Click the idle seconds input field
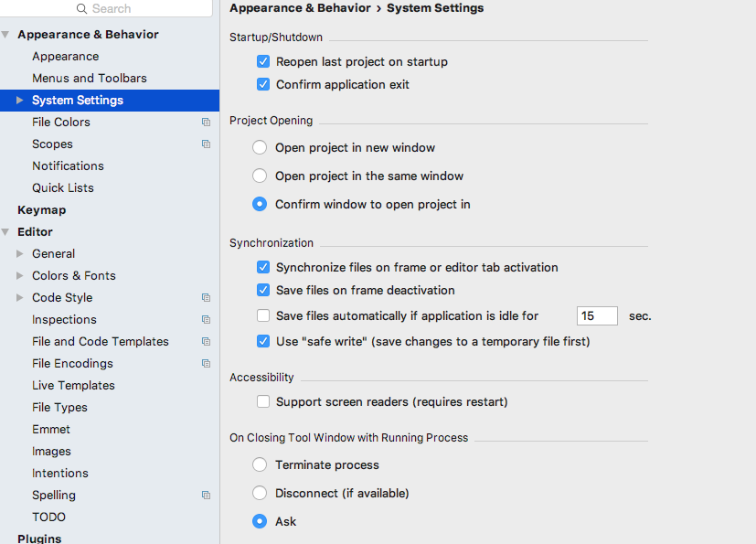Viewport: 756px width, 544px height. pyautogui.click(x=597, y=315)
